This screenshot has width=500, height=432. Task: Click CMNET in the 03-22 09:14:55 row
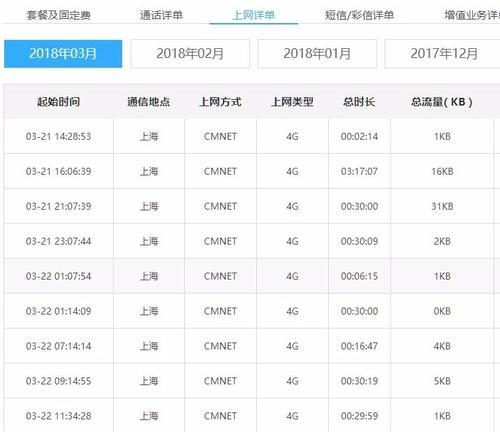[220, 381]
